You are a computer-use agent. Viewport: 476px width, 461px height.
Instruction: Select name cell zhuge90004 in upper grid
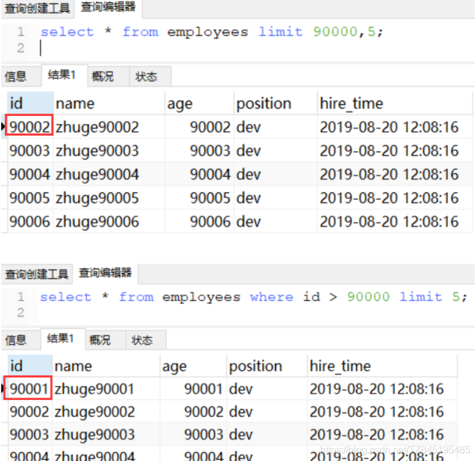tap(109, 174)
